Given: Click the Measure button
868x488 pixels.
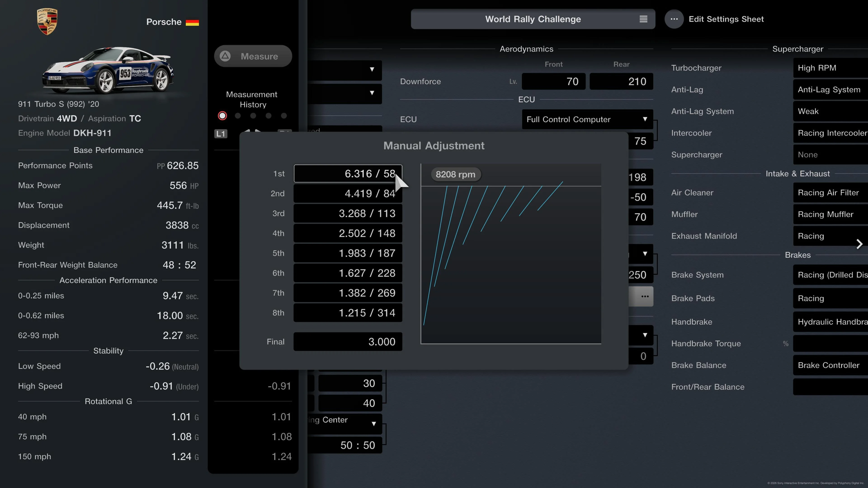Looking at the screenshot, I should click(253, 56).
